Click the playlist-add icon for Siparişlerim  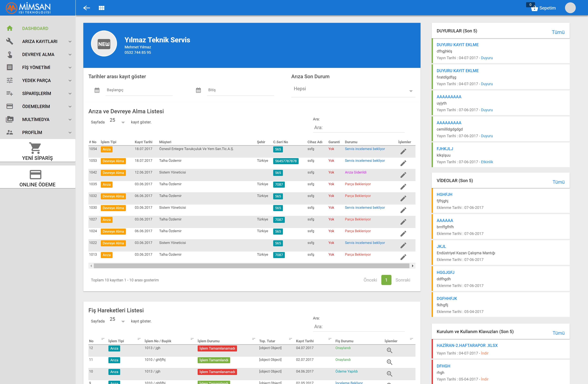click(10, 93)
